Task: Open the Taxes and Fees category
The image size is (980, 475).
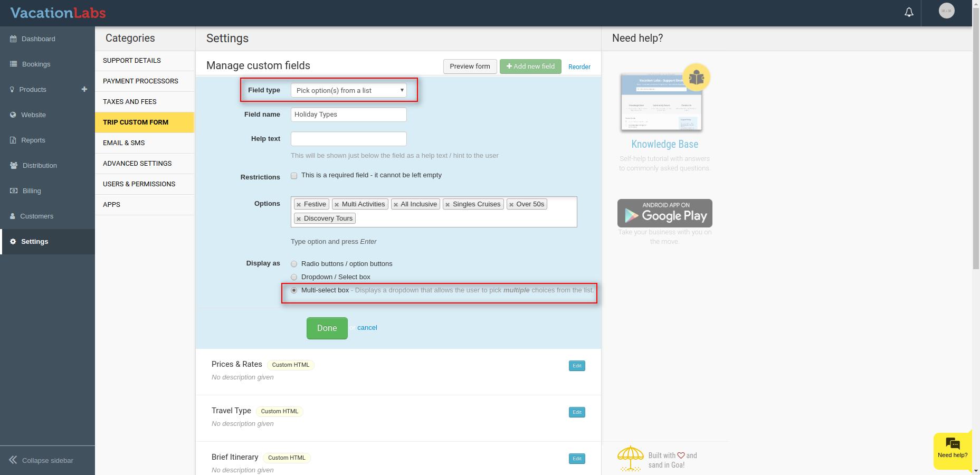Action: click(x=130, y=101)
